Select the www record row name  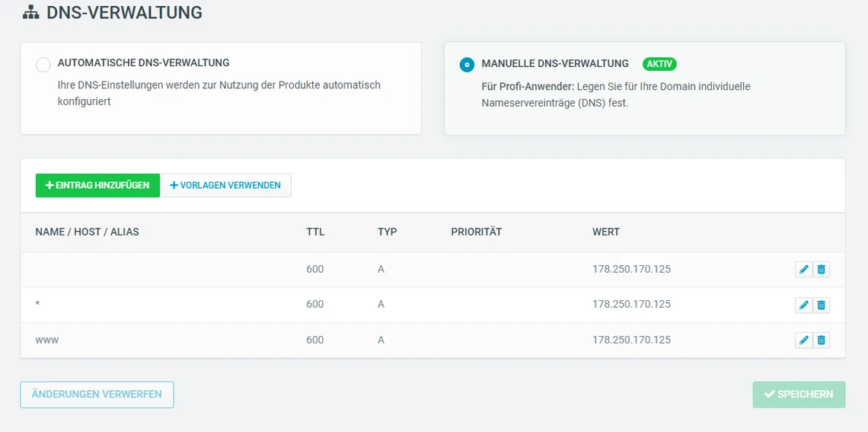pos(47,340)
